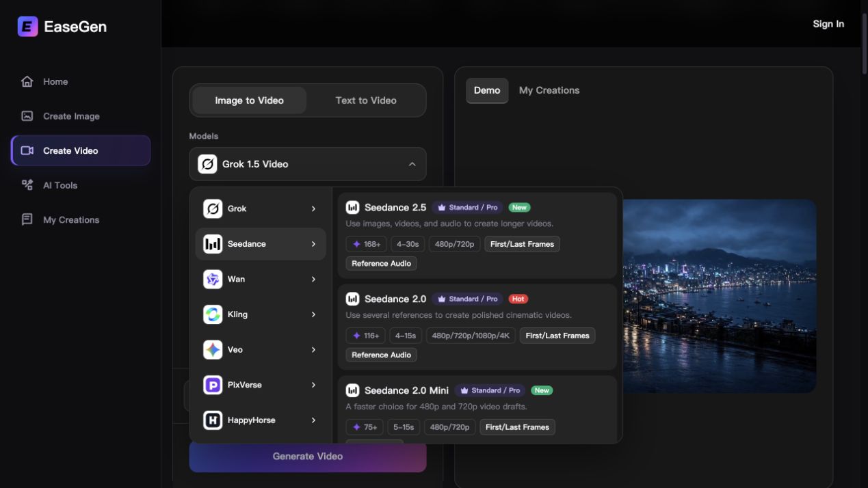
Task: Click the HappyHorse provider logo
Action: (213, 420)
